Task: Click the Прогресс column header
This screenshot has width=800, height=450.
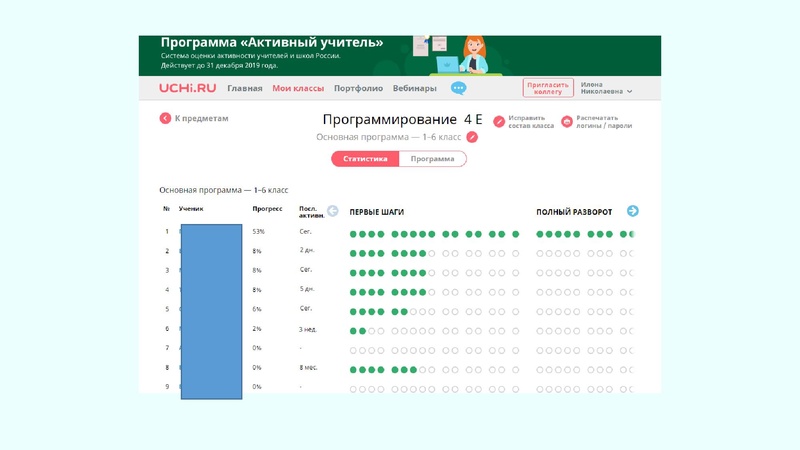Action: pos(267,209)
